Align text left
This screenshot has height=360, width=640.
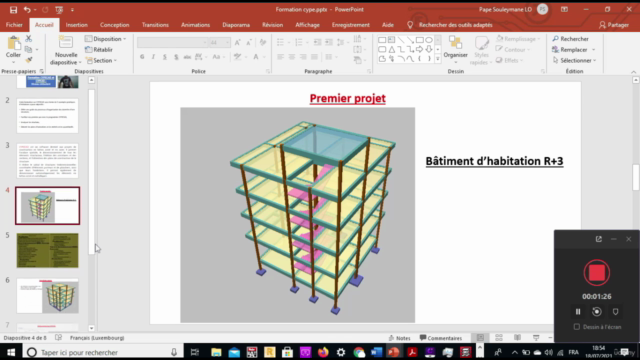280,57
